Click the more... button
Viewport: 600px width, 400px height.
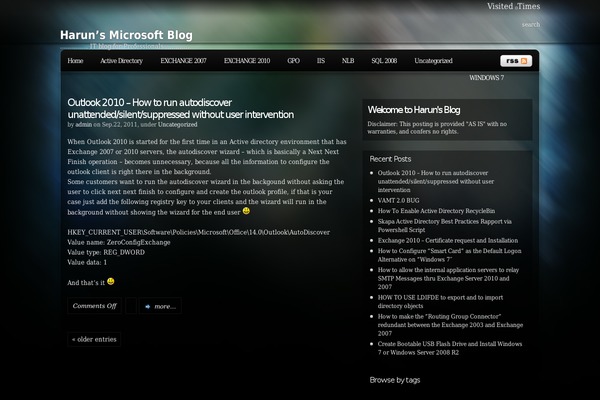click(x=160, y=306)
